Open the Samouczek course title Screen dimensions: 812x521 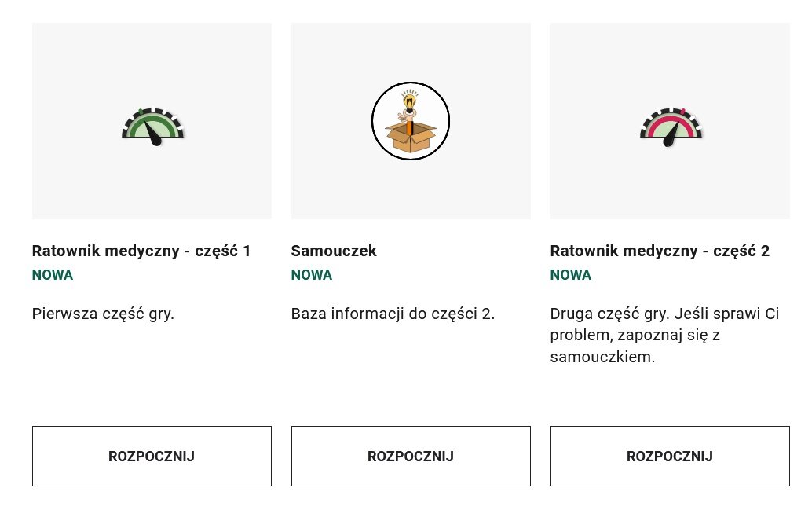coord(333,251)
